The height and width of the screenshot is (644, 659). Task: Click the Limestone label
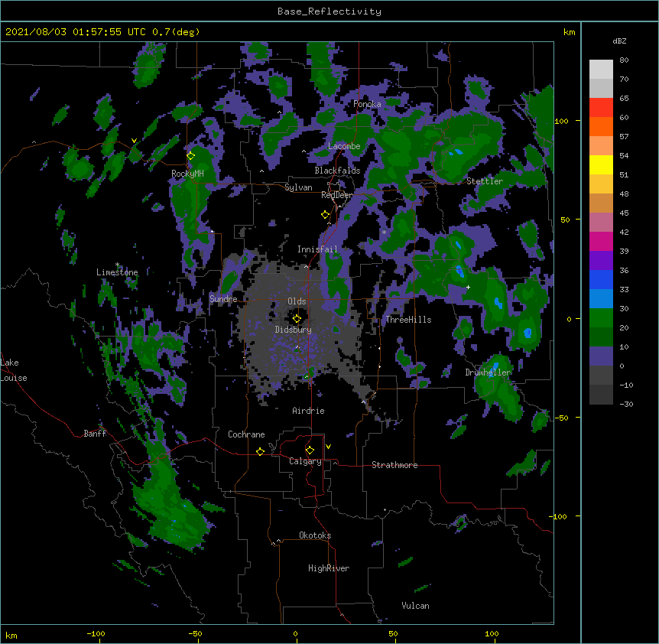(117, 272)
